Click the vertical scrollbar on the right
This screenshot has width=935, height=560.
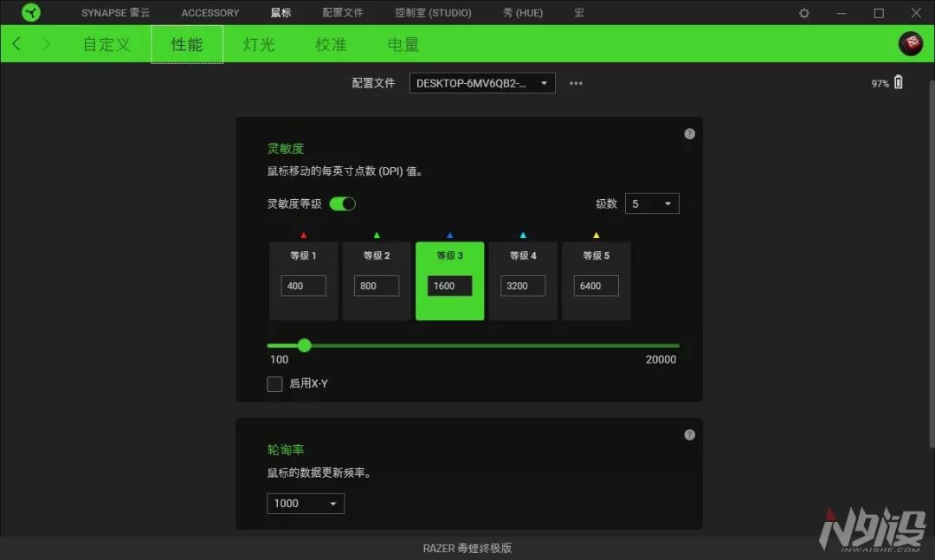point(932,262)
